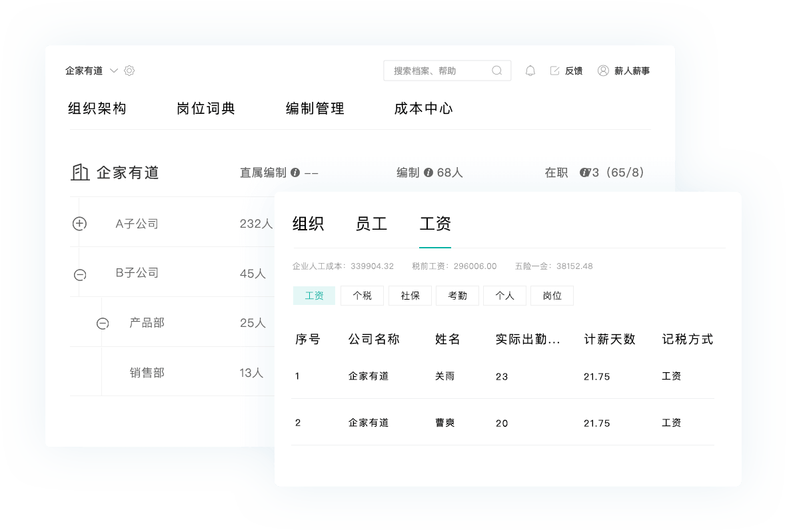Enable the 社保 filter

[410, 295]
